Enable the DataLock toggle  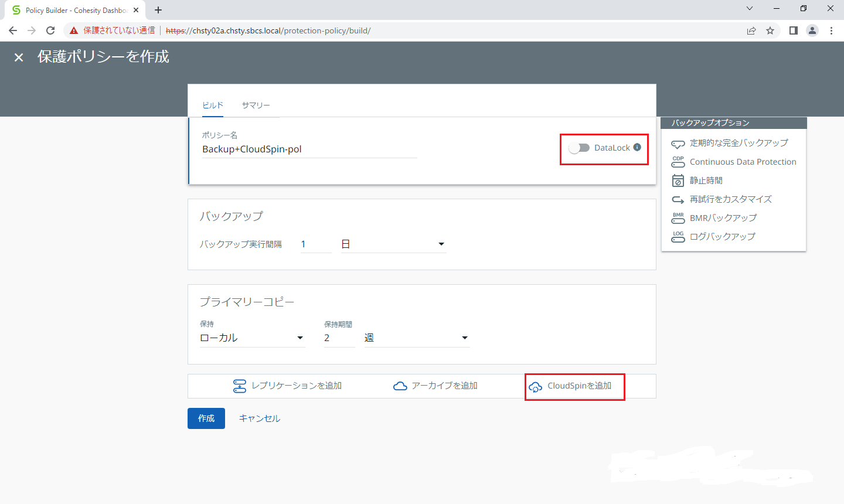579,148
